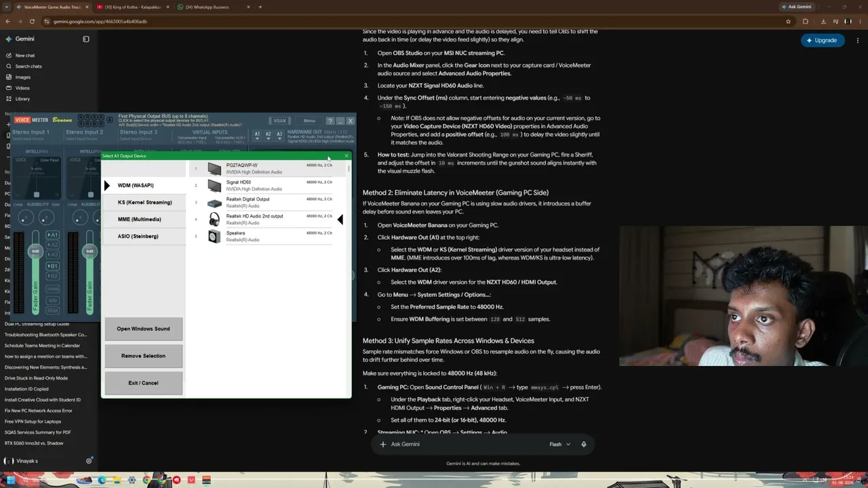Image resolution: width=868 pixels, height=488 pixels.
Task: Bookmark this page with star icon
Action: pyautogui.click(x=788, y=21)
